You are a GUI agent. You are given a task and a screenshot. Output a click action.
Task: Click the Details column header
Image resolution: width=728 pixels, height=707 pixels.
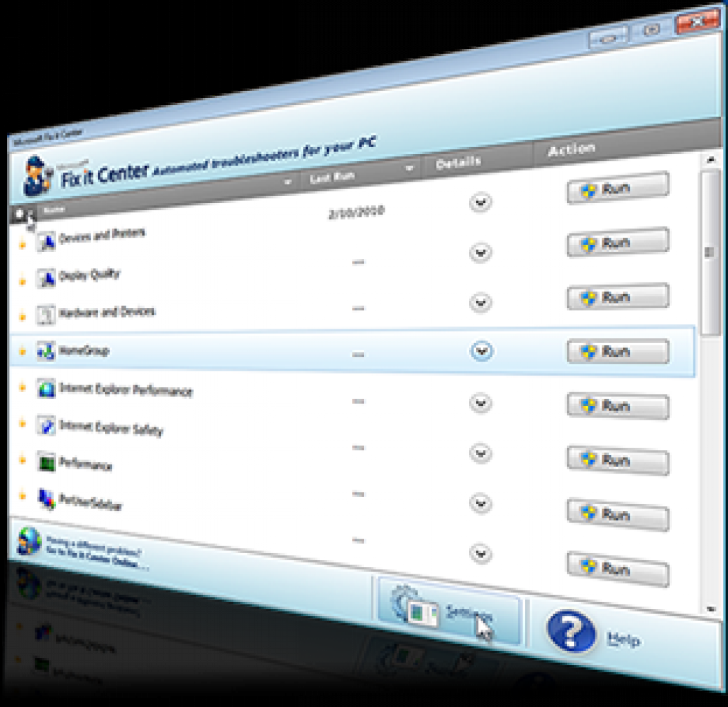click(x=458, y=162)
